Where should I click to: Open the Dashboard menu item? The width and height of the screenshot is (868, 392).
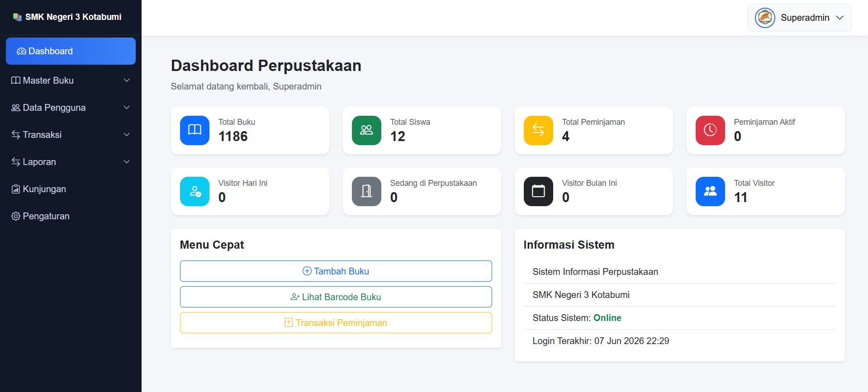(71, 51)
